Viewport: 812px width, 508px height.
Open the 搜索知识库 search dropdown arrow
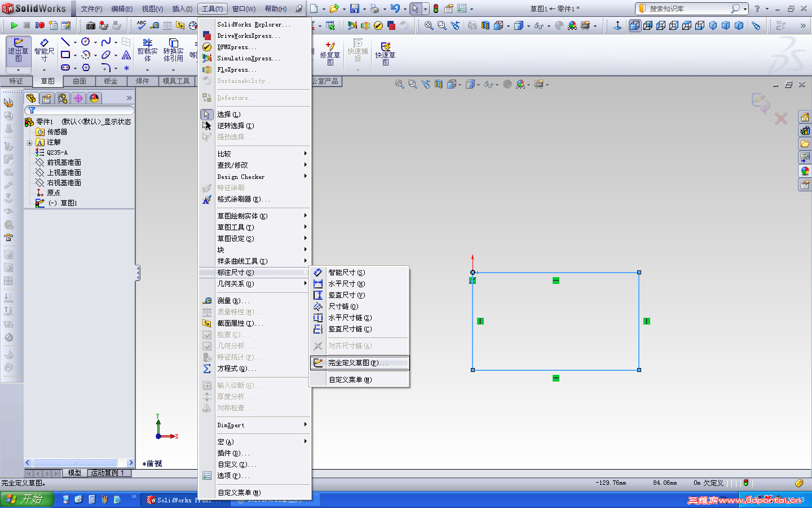745,9
